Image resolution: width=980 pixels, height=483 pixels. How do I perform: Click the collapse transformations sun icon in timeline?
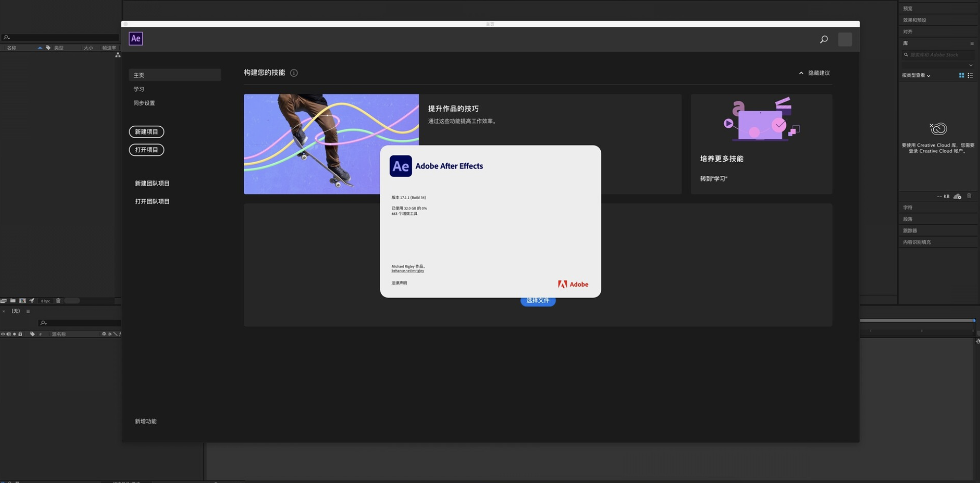pyautogui.click(x=110, y=334)
